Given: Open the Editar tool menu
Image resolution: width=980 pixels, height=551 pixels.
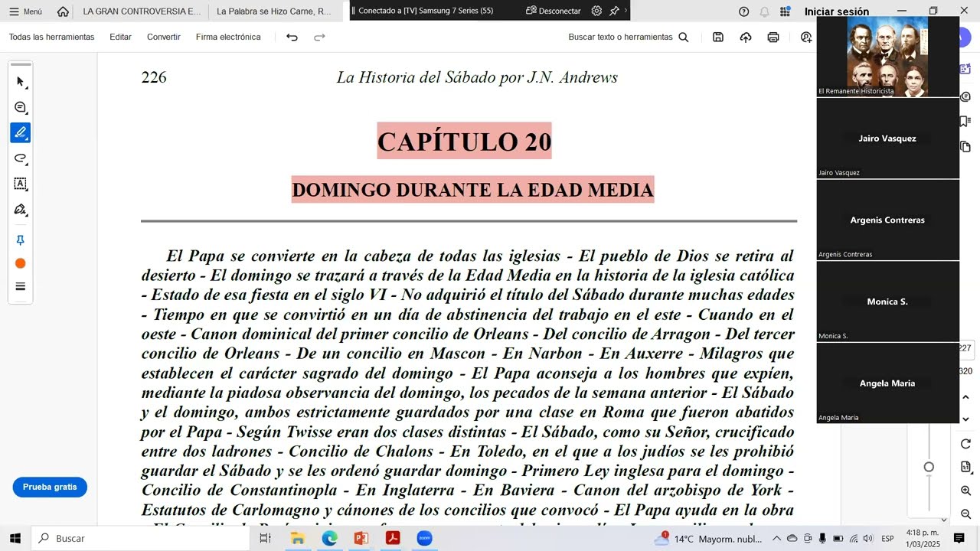Looking at the screenshot, I should [120, 37].
